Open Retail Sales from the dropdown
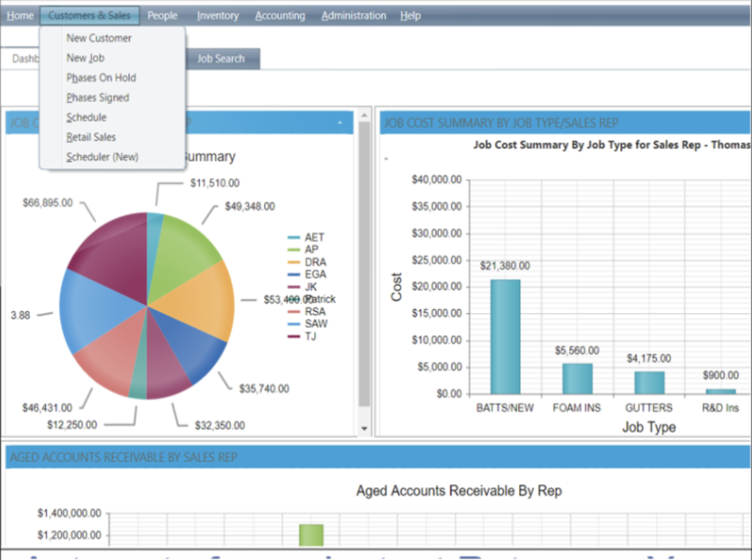The width and height of the screenshot is (752, 560). point(91,137)
